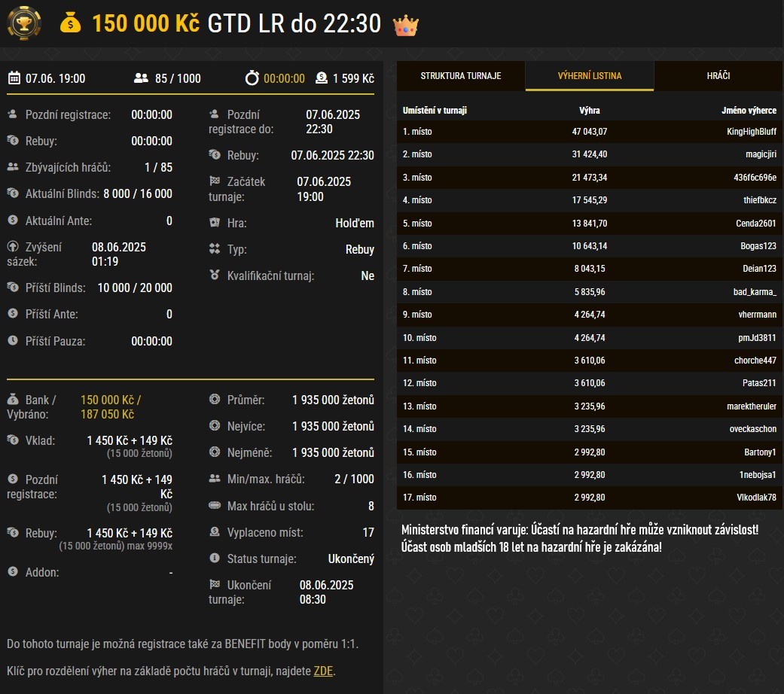The height and width of the screenshot is (694, 784).
Task: Click the info icon next to Status turnaje
Action: click(x=215, y=559)
